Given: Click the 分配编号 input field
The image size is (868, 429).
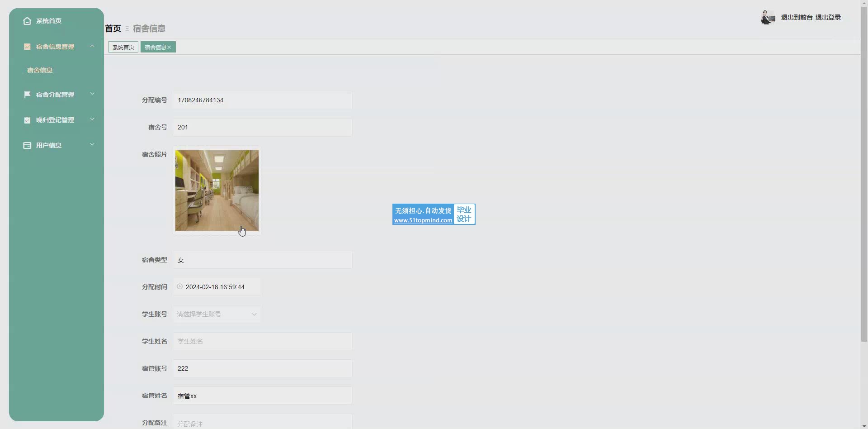Looking at the screenshot, I should pos(262,100).
